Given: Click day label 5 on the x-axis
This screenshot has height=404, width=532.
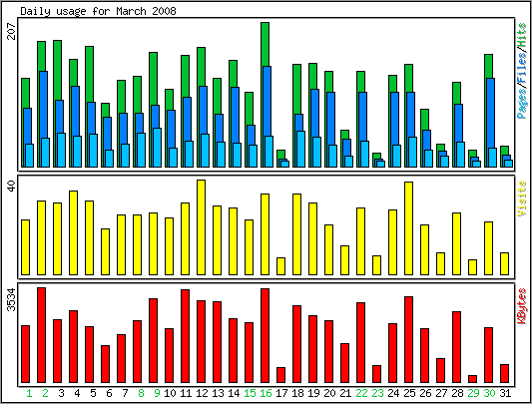Looking at the screenshot, I should point(93,393).
